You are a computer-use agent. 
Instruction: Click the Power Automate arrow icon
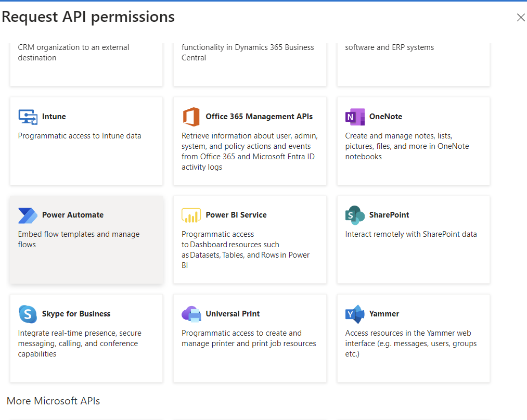click(x=28, y=215)
